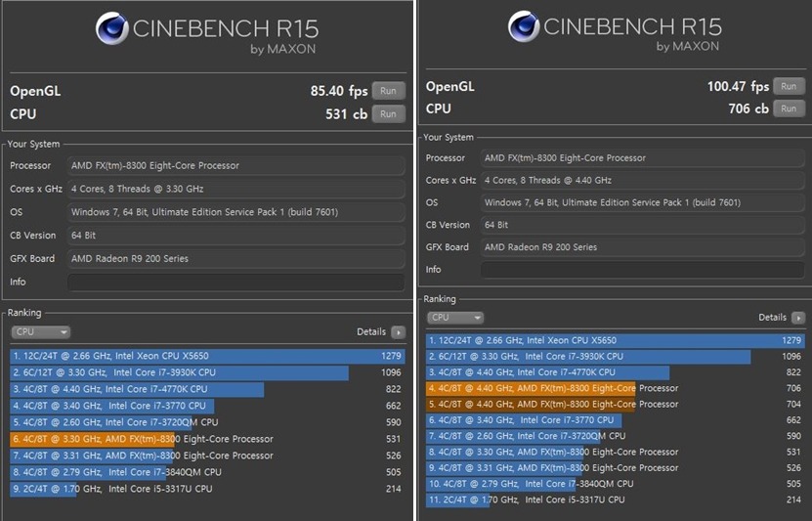
Task: Open the CPU ranking dropdown in left window
Action: [40, 332]
